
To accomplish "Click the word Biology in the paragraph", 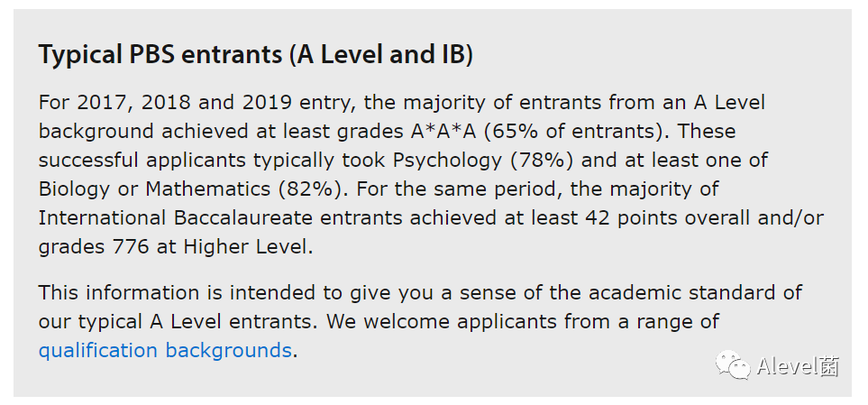I will point(74,189).
